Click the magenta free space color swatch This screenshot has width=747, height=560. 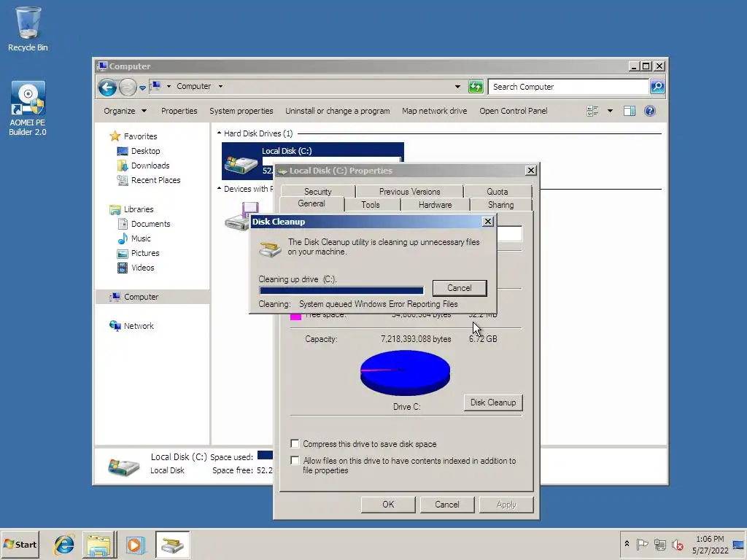pyautogui.click(x=295, y=316)
